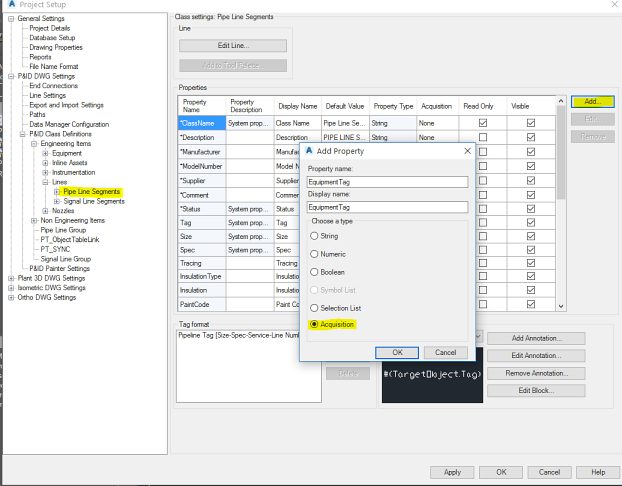
Task: Select Drawing Properties tree item
Action: [56, 47]
